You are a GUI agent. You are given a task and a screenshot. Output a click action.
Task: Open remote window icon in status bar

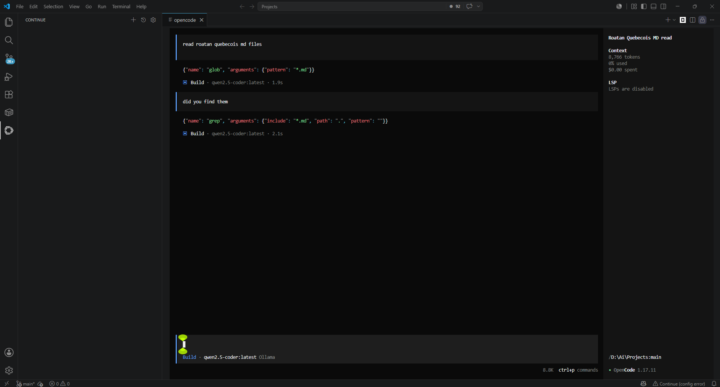pos(6,383)
